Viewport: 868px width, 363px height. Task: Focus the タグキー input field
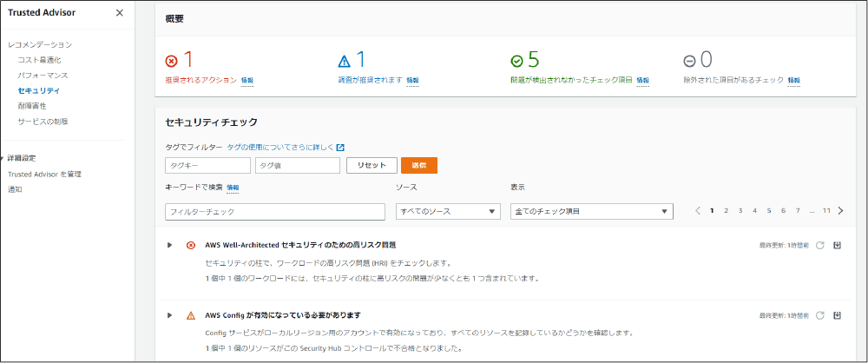click(208, 165)
